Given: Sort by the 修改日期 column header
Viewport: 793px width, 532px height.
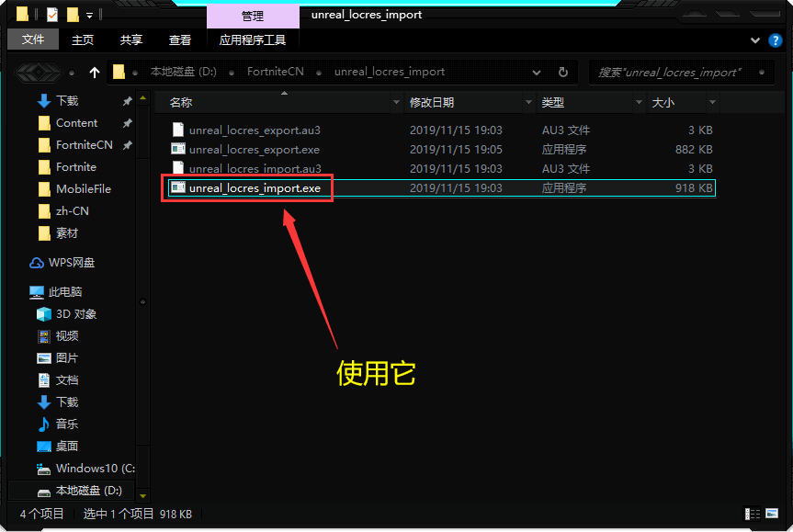Looking at the screenshot, I should pos(431,103).
